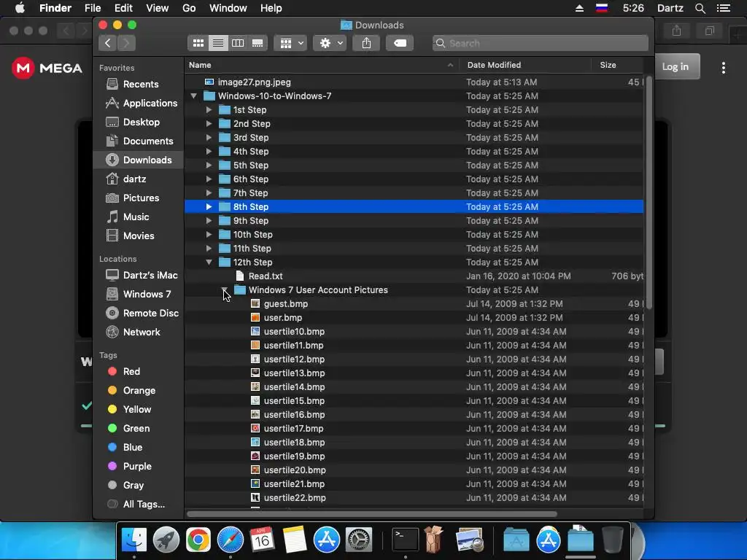
Task: Open Recents in the sidebar
Action: (138, 85)
